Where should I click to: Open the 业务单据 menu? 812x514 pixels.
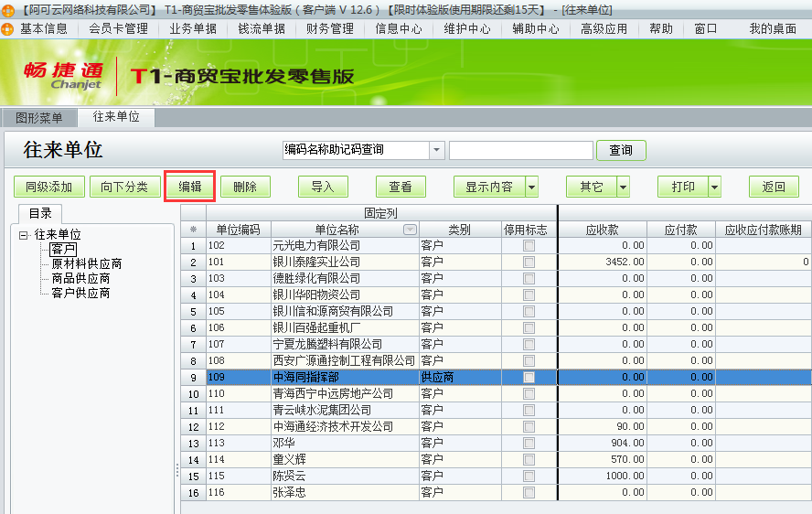point(193,29)
